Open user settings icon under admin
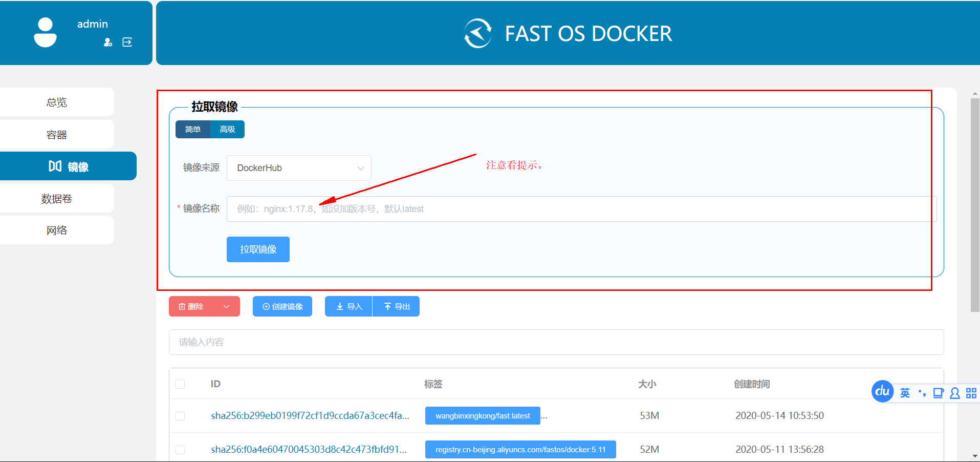This screenshot has width=980, height=462. tap(108, 42)
